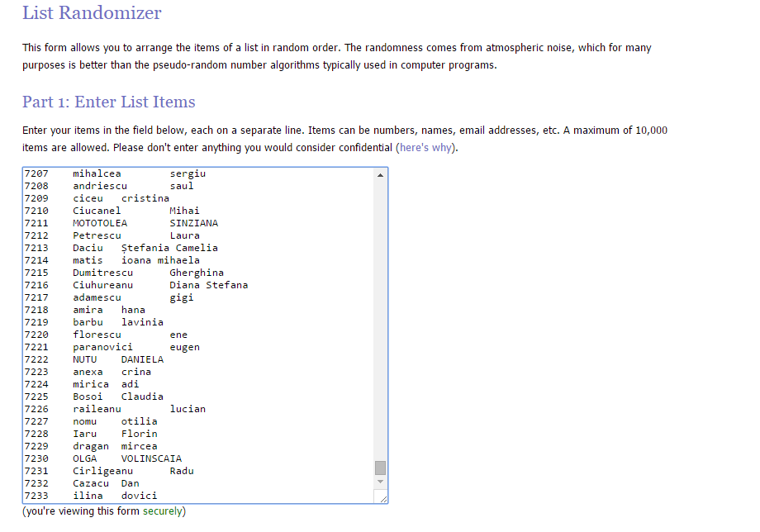Click the line "7233 ilina dovici"
The height and width of the screenshot is (532, 760).
point(91,496)
